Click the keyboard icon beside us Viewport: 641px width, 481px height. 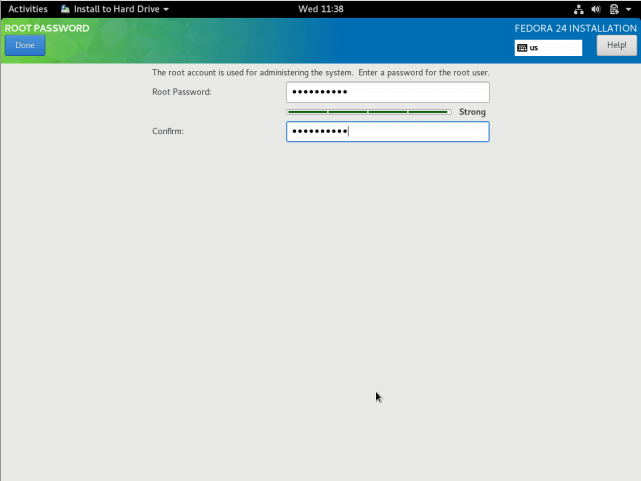tap(522, 48)
